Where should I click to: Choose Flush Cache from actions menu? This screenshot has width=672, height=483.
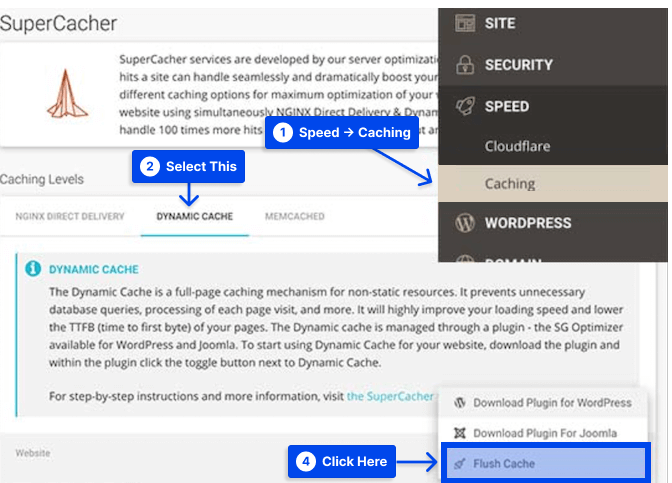(546, 463)
